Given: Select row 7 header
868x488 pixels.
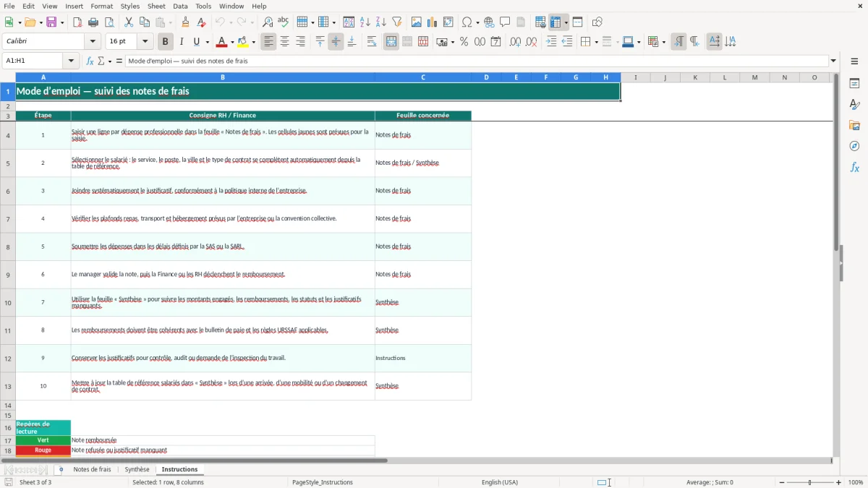Looking at the screenshot, I should point(8,219).
